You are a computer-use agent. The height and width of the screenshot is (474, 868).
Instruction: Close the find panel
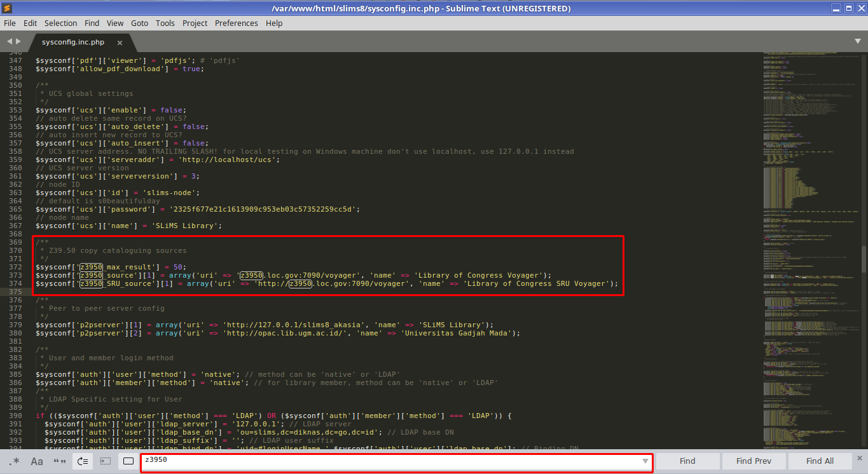pyautogui.click(x=860, y=457)
